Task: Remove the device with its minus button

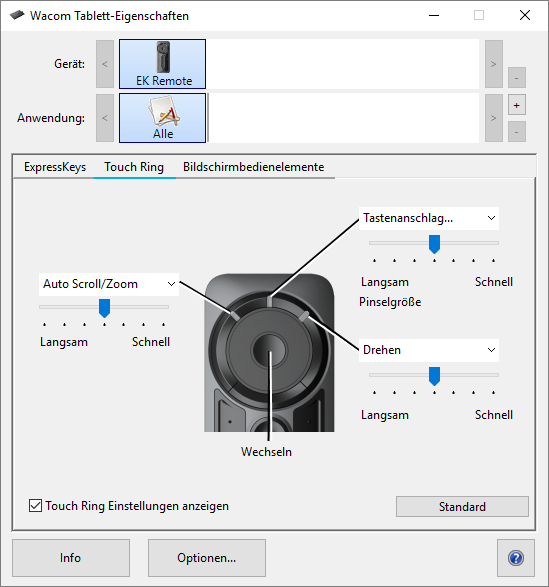Action: coord(517,77)
